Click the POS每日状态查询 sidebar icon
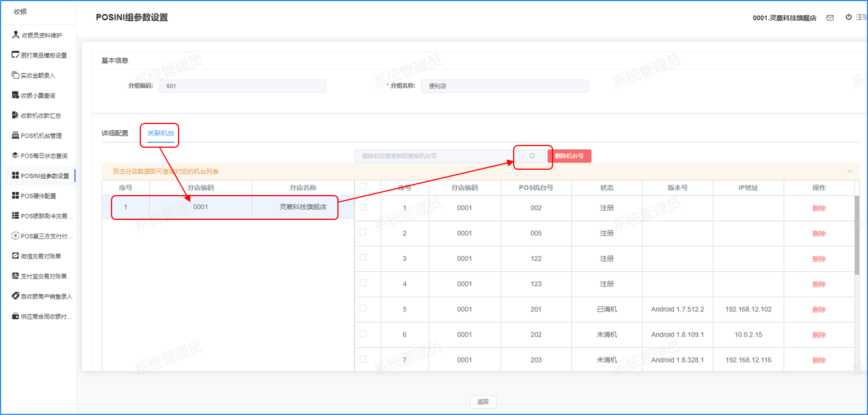 pyautogui.click(x=16, y=156)
